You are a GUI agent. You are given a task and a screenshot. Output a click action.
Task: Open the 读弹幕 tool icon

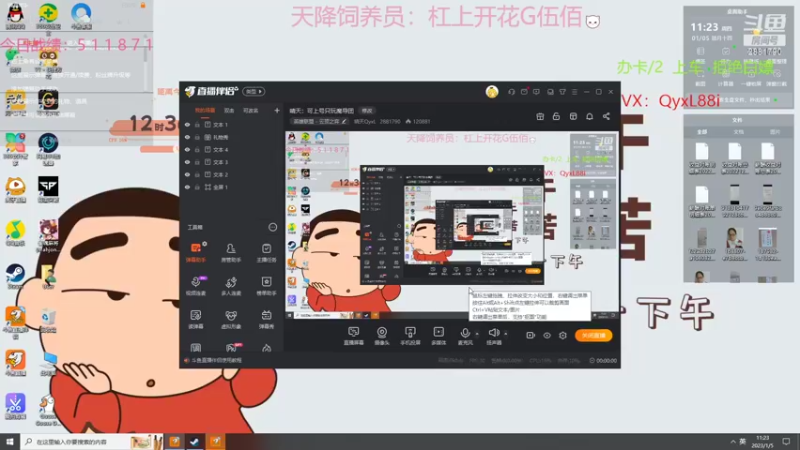point(195,319)
